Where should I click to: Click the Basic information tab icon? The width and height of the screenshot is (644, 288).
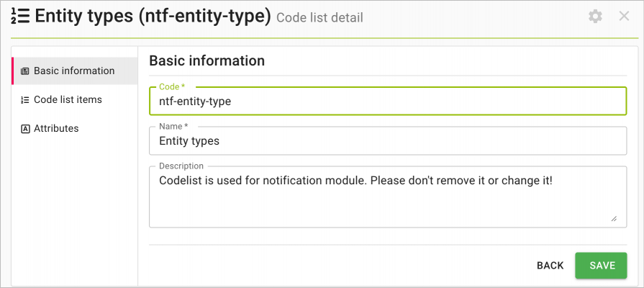pyautogui.click(x=25, y=71)
